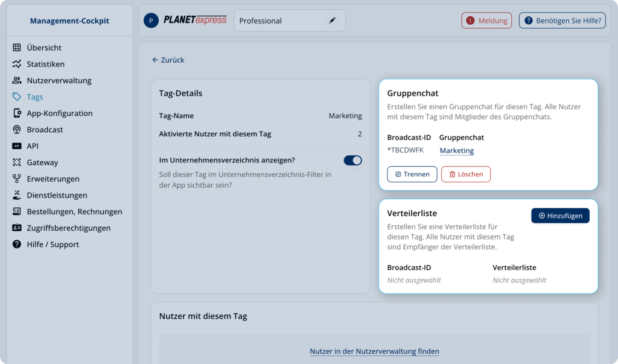Open Bestellungen, Rechnungen

[74, 211]
